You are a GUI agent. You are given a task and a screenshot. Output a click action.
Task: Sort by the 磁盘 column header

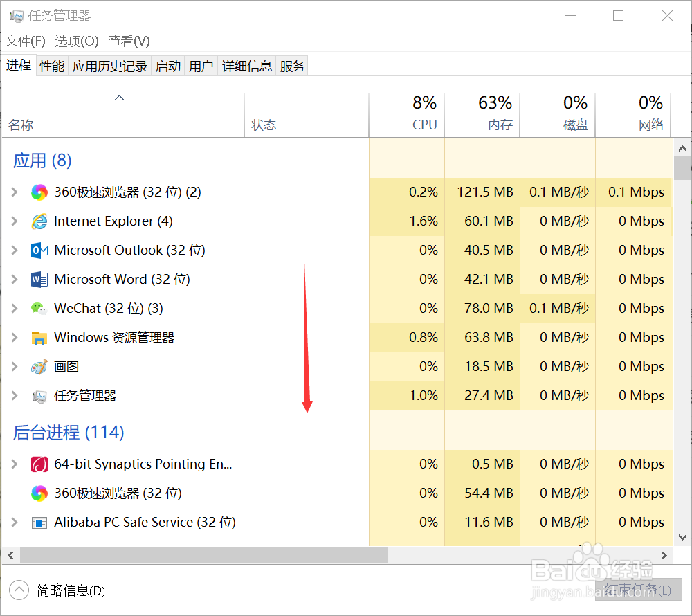(x=557, y=115)
